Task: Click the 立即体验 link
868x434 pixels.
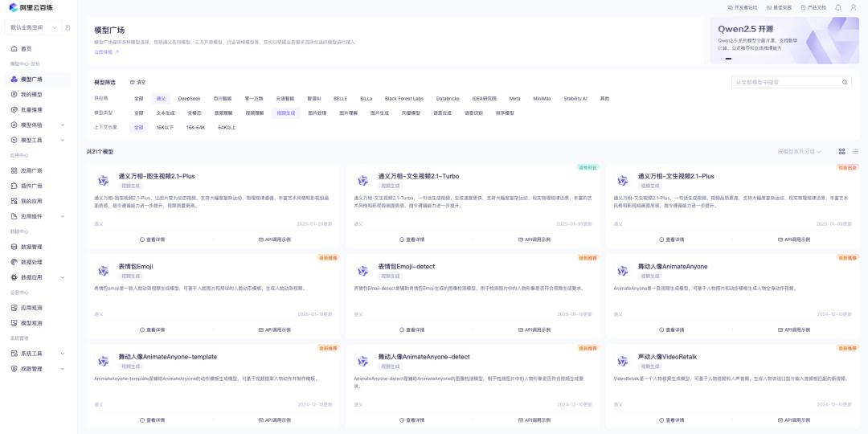Action: [x=107, y=51]
